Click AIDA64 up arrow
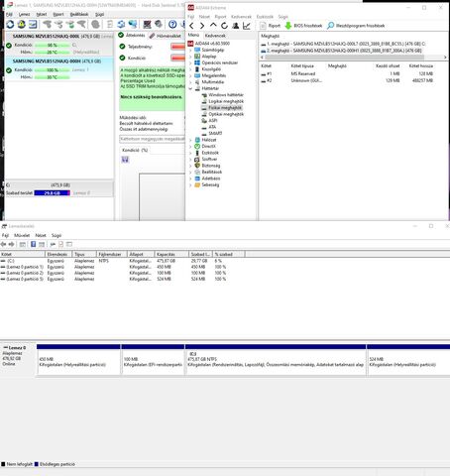450x476 pixels. 213,26
